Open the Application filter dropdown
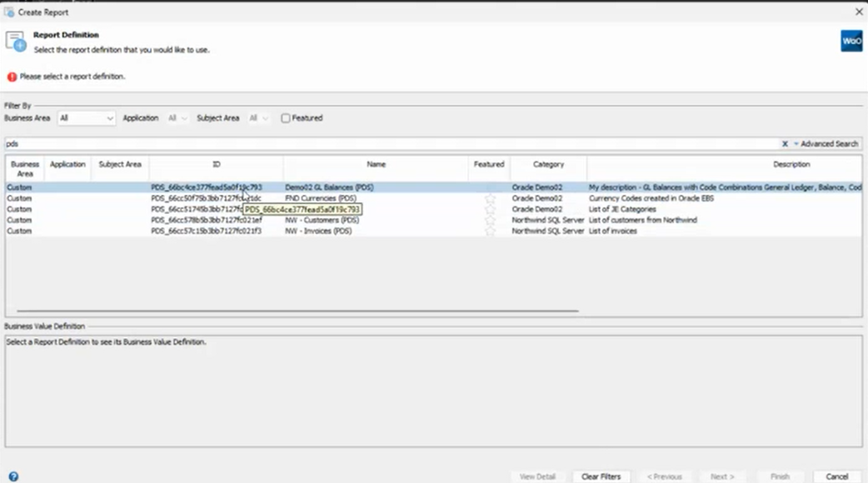Image resolution: width=868 pixels, height=483 pixels. click(x=177, y=118)
